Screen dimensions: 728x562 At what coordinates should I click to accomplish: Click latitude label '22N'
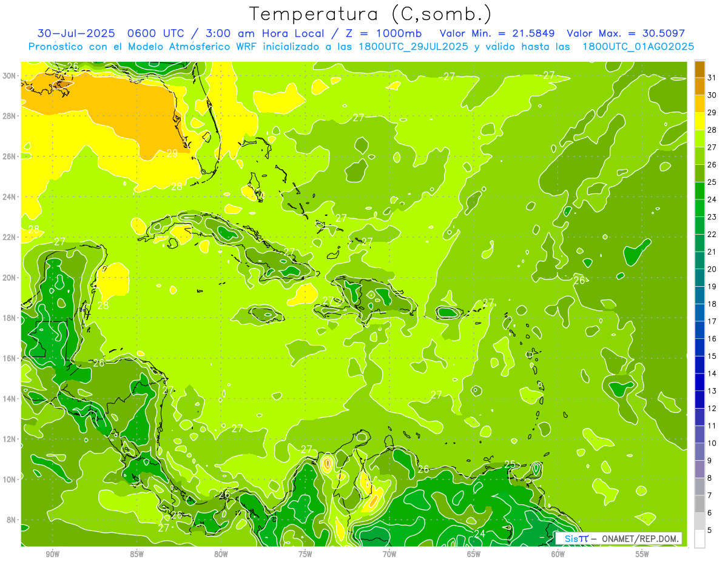click(x=10, y=237)
